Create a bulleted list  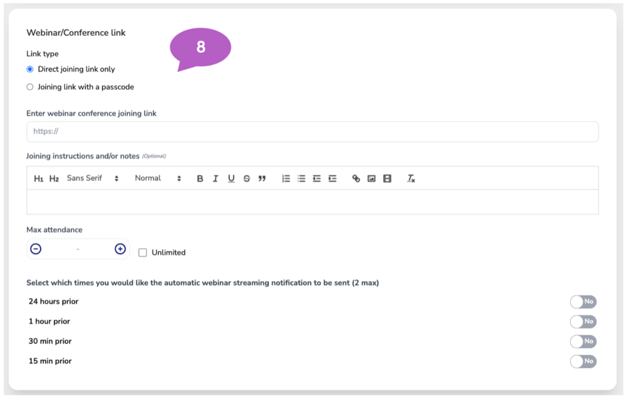tap(302, 178)
